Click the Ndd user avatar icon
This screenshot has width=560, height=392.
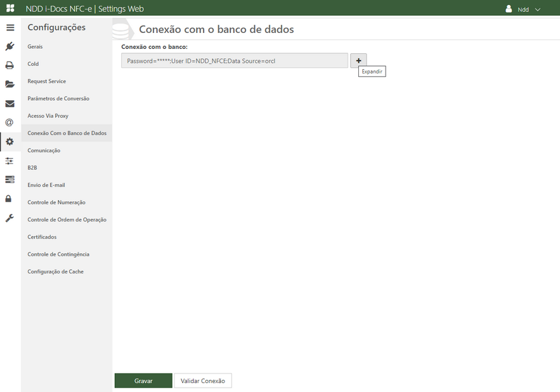coord(507,8)
